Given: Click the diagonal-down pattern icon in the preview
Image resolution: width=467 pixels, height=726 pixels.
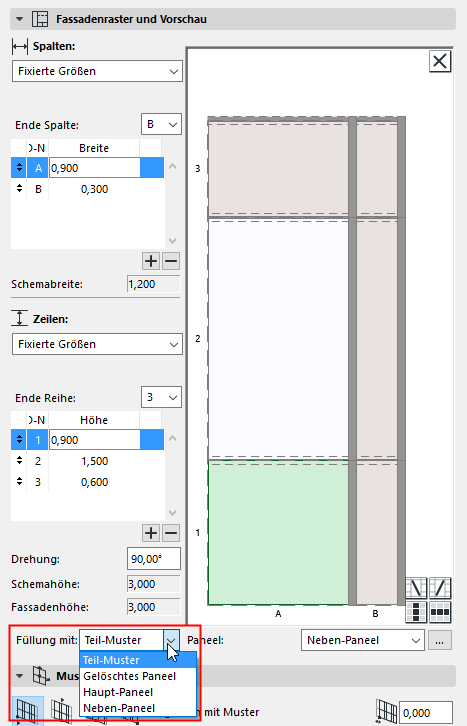Looking at the screenshot, I should click(416, 588).
